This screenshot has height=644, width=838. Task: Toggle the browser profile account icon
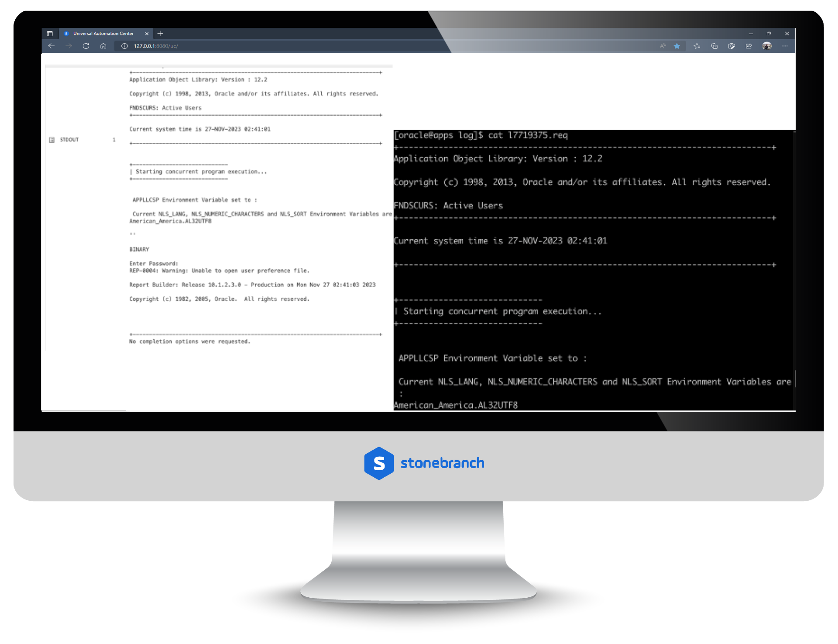tap(768, 45)
